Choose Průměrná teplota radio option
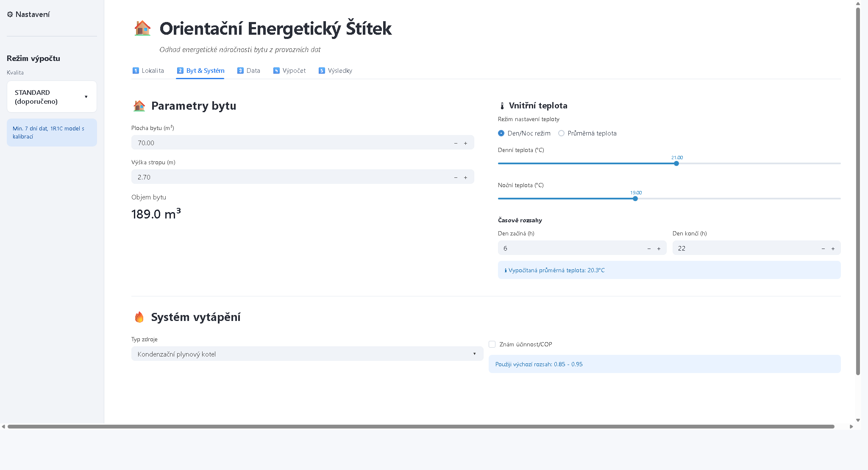Image resolution: width=868 pixels, height=470 pixels. point(562,133)
